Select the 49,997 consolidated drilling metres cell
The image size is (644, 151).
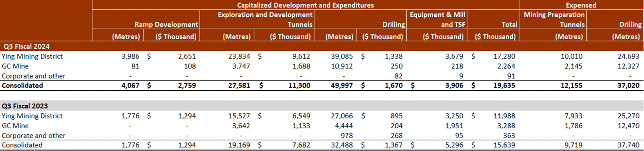(341, 86)
